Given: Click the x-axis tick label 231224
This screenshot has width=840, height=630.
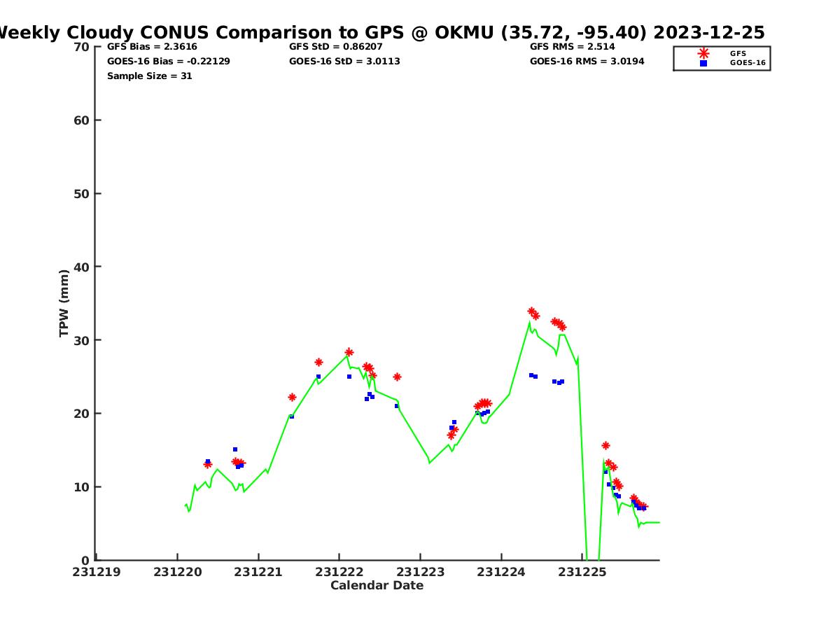Looking at the screenshot, I should 501,572.
